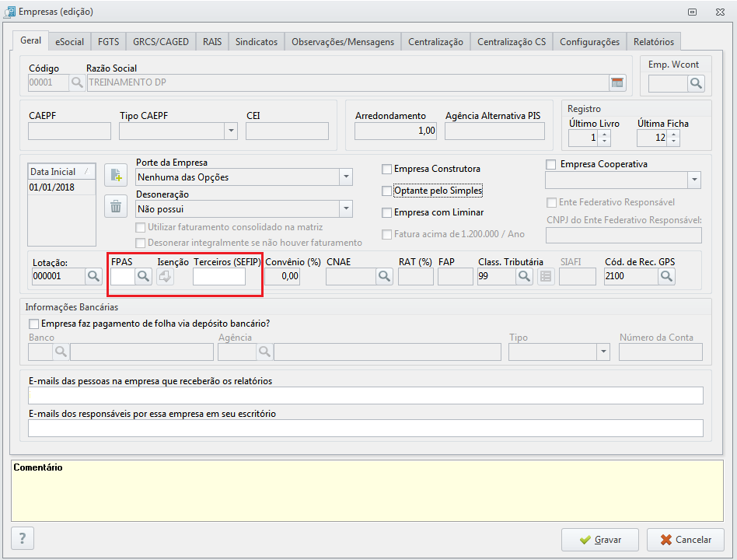Check Desonerar integralmente se não houver faturamento

(140, 243)
